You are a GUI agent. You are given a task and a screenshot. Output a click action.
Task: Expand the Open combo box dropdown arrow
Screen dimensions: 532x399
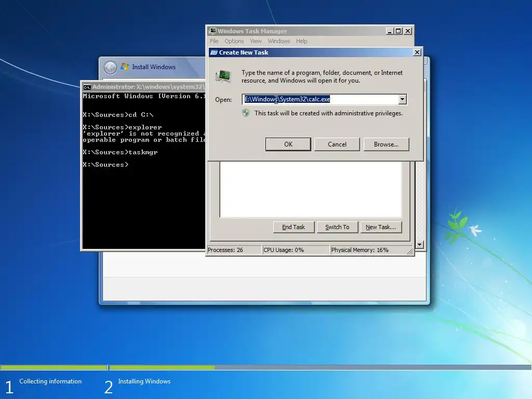(x=403, y=99)
